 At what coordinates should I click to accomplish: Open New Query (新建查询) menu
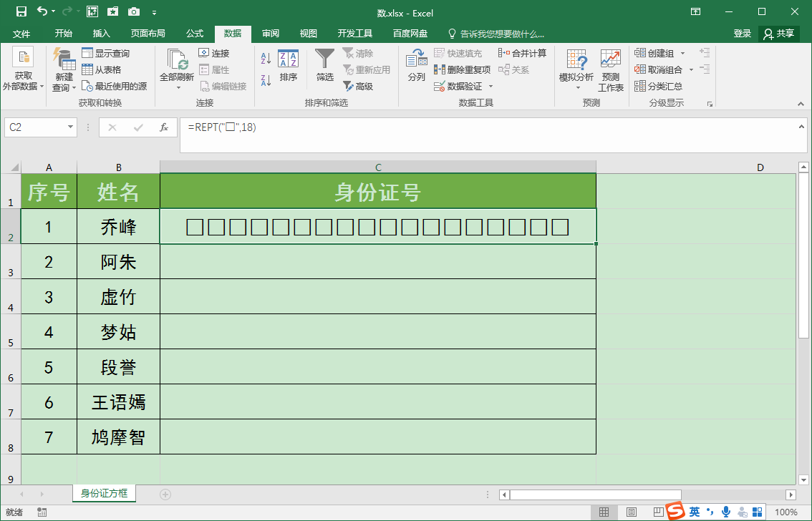coord(64,70)
